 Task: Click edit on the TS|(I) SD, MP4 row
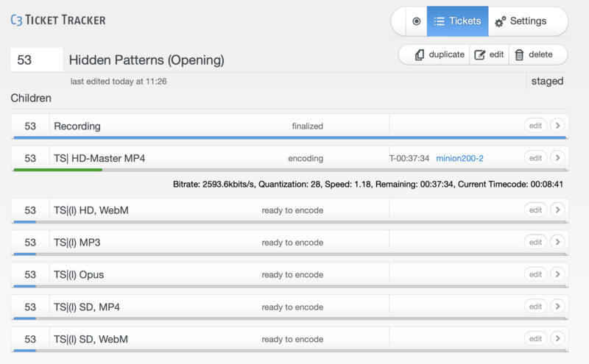535,307
